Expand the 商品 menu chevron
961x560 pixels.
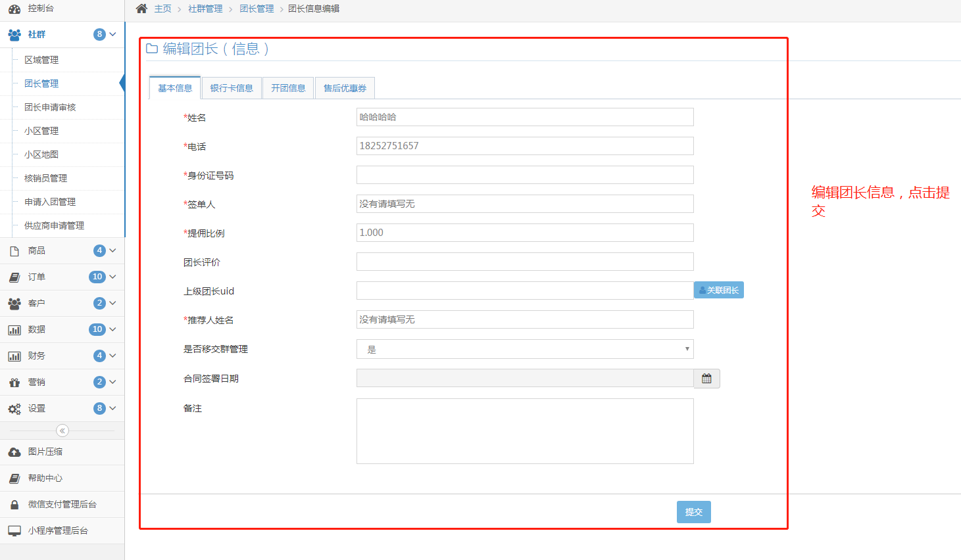(x=112, y=250)
